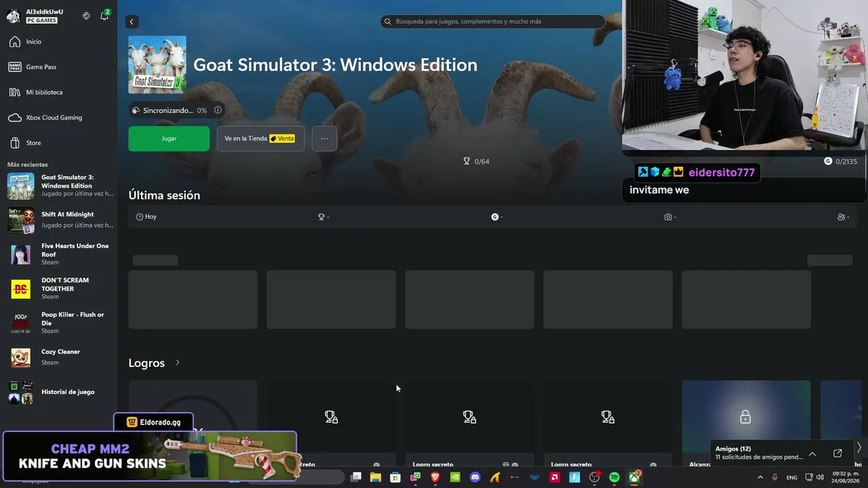The height and width of the screenshot is (488, 868).
Task: Click the Amigos (12) panel title
Action: pos(733,449)
